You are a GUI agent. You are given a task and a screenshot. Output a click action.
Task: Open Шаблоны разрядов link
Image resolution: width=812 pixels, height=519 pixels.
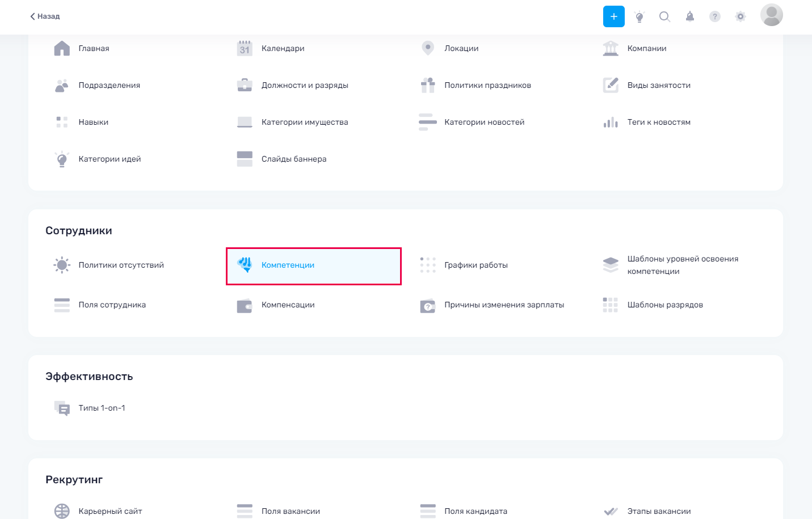(665, 305)
